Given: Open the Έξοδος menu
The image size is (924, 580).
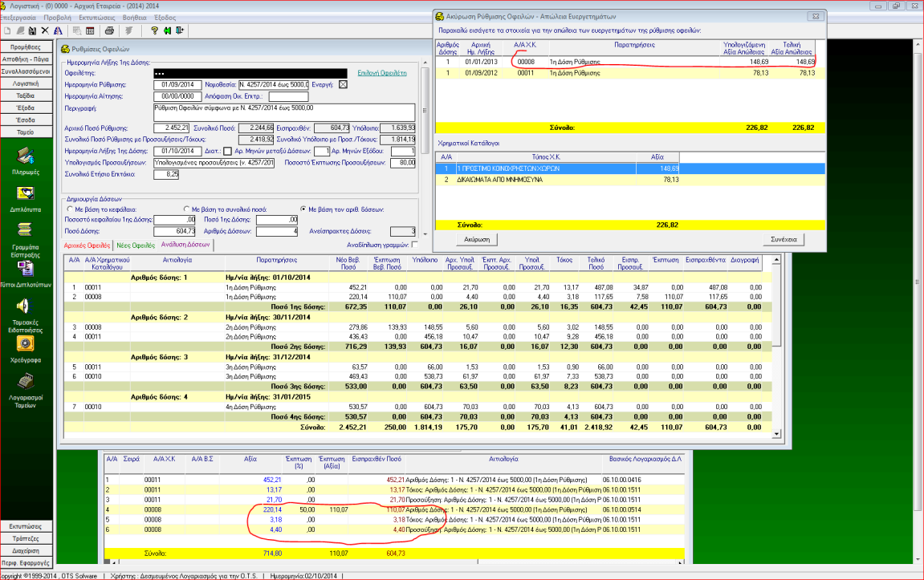Looking at the screenshot, I should 165,18.
